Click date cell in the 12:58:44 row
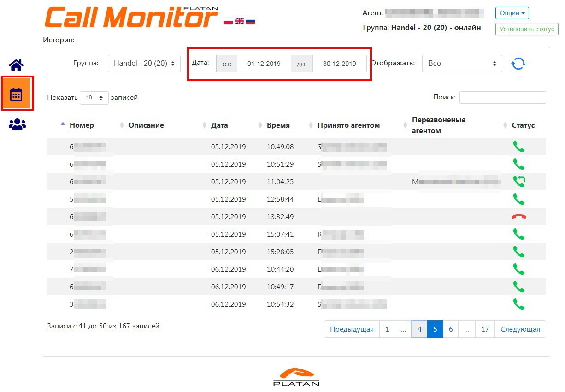The height and width of the screenshot is (392, 565). pyautogui.click(x=229, y=199)
